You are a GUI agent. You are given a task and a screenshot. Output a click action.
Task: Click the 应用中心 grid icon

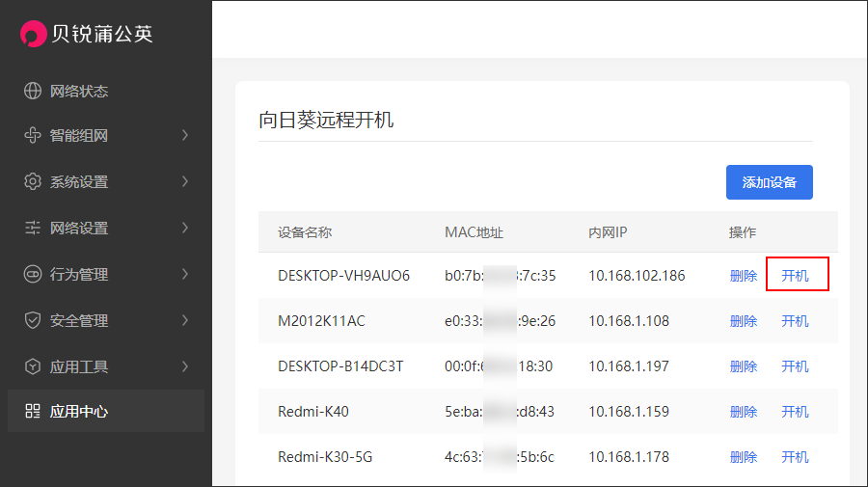click(x=33, y=411)
